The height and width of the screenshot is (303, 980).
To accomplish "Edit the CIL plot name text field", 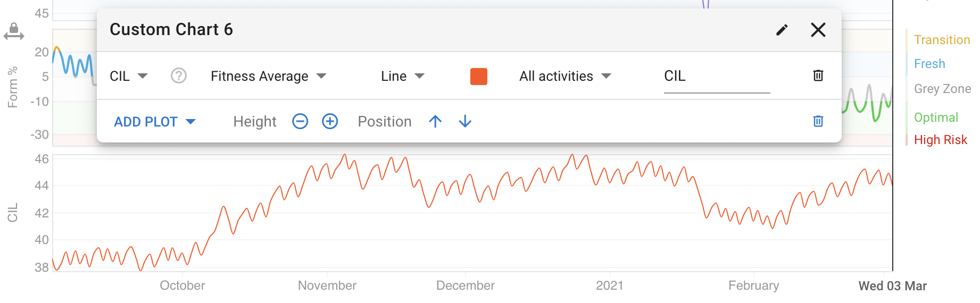I will click(x=717, y=77).
